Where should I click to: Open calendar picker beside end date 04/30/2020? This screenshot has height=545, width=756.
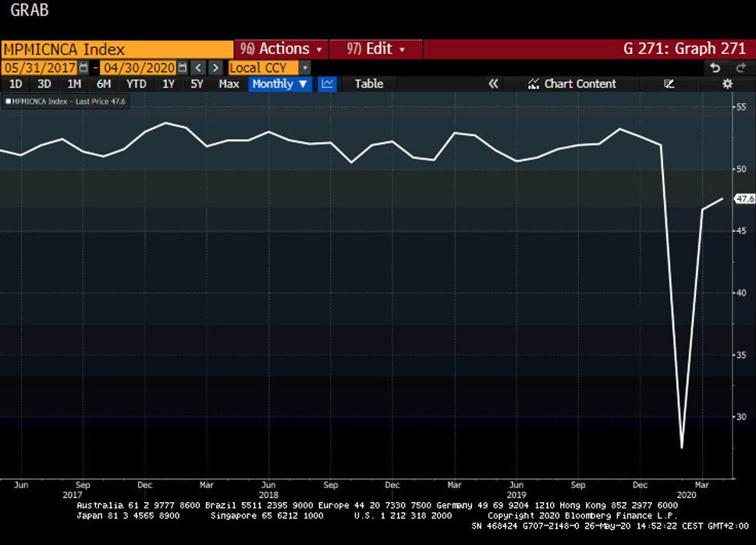(x=183, y=68)
